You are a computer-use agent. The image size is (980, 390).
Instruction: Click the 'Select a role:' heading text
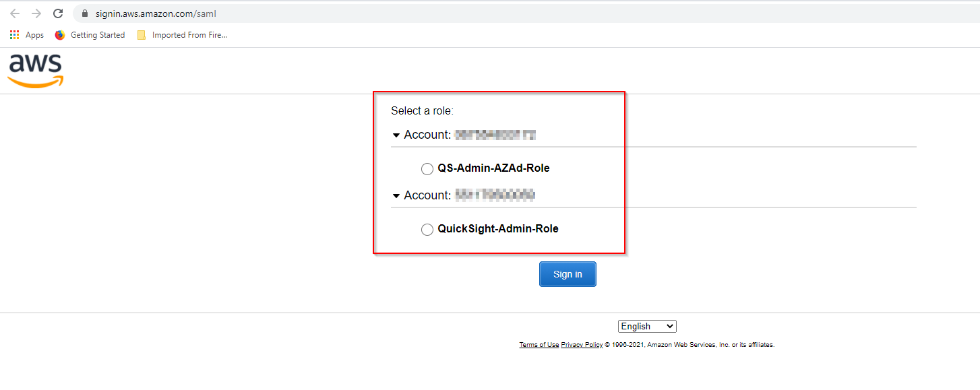(x=422, y=110)
